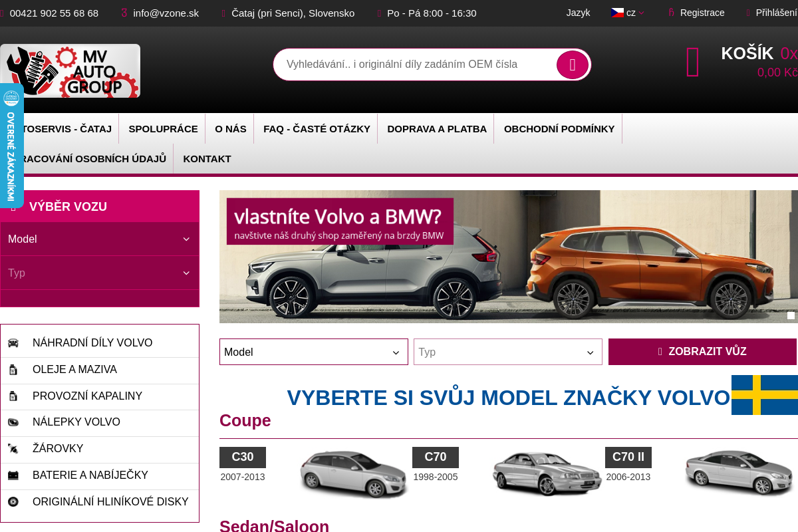Click the wheel icon beside Originální hliníkové disky
Screen dimensions: 798x532
(x=13, y=502)
